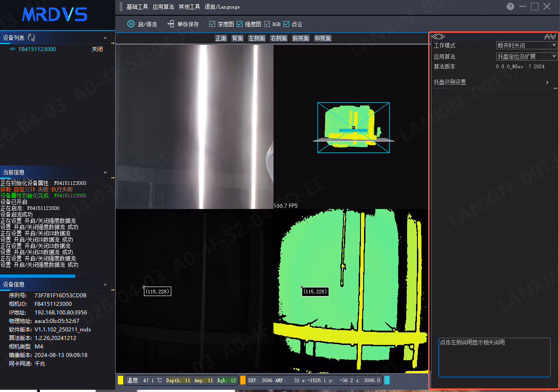560x392 pixels.
Task: Open the 应用算法 dropdown
Action: point(527,57)
